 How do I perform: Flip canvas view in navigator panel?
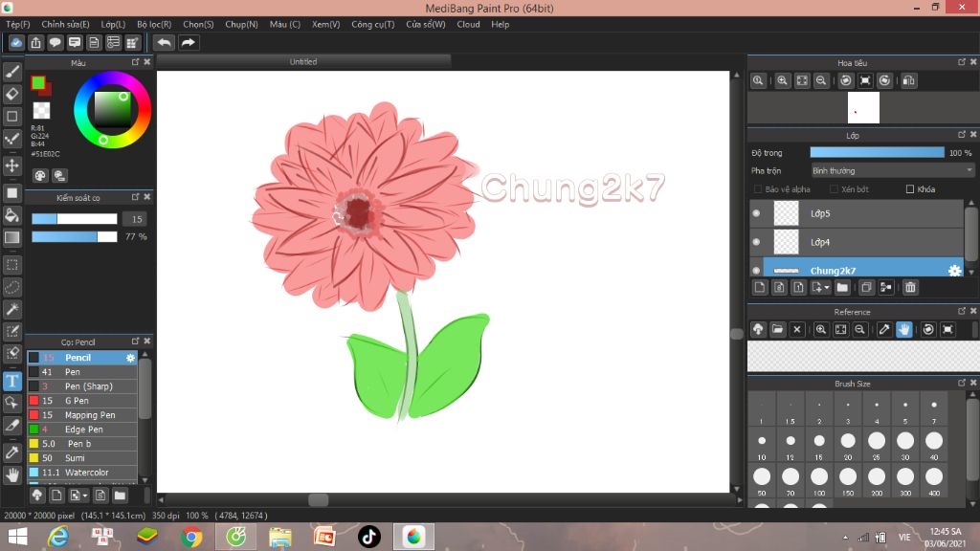909,80
